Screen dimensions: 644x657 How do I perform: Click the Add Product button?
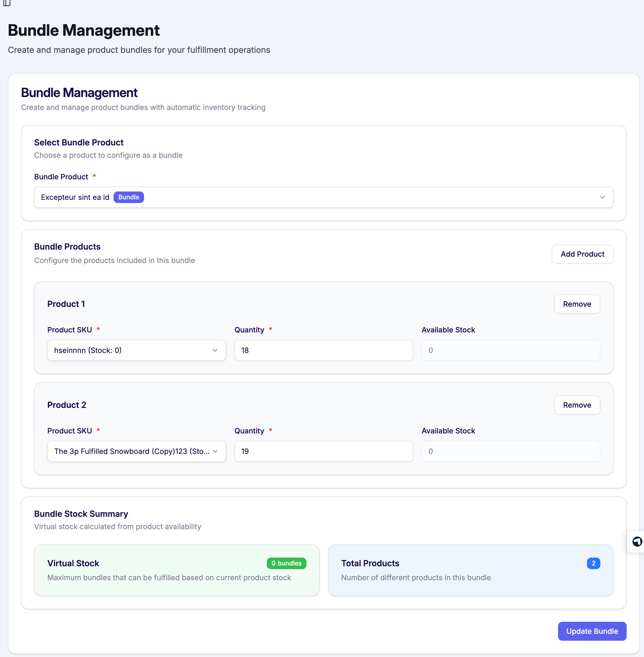[582, 254]
